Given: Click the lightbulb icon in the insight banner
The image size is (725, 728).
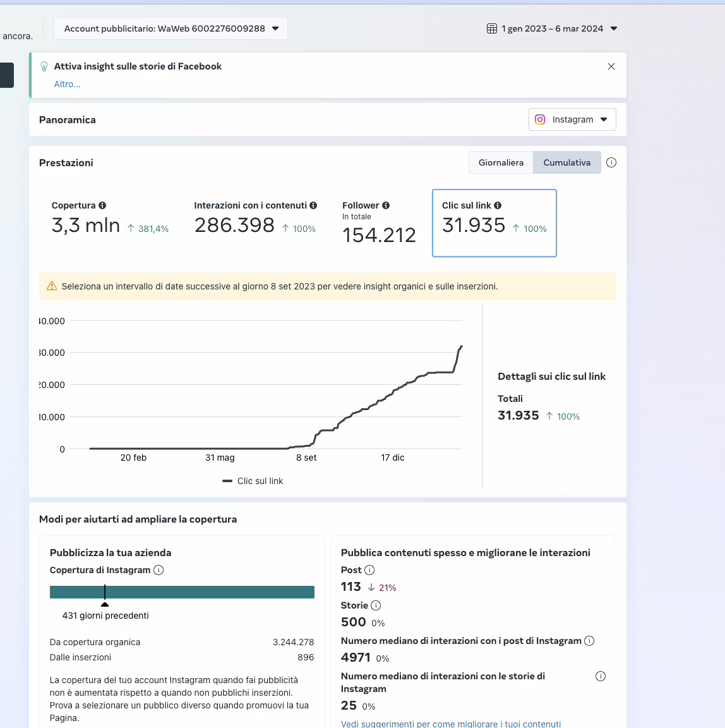Looking at the screenshot, I should (44, 66).
